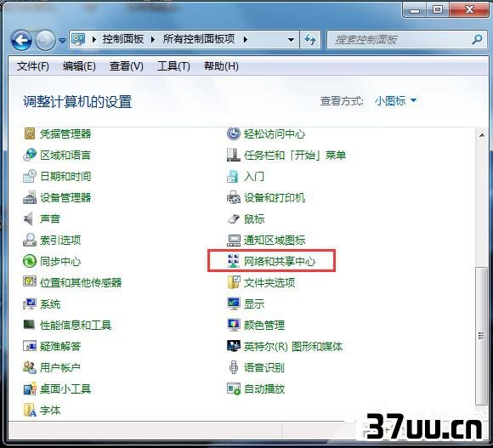The width and height of the screenshot is (493, 448).
Task: Click the 同步中心 green sync icon
Action: click(x=30, y=261)
